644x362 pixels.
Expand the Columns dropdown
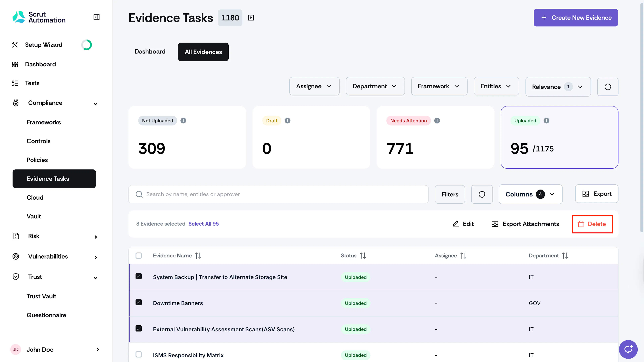pos(530,194)
